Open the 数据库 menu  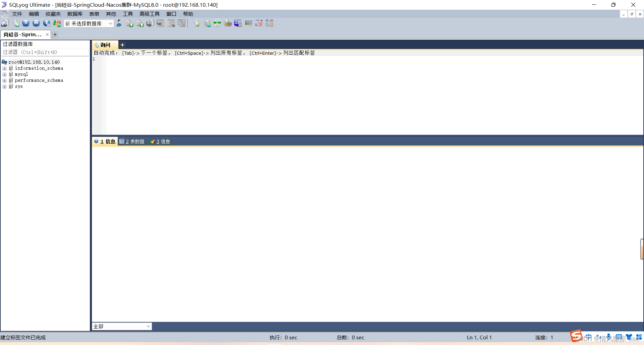click(75, 14)
